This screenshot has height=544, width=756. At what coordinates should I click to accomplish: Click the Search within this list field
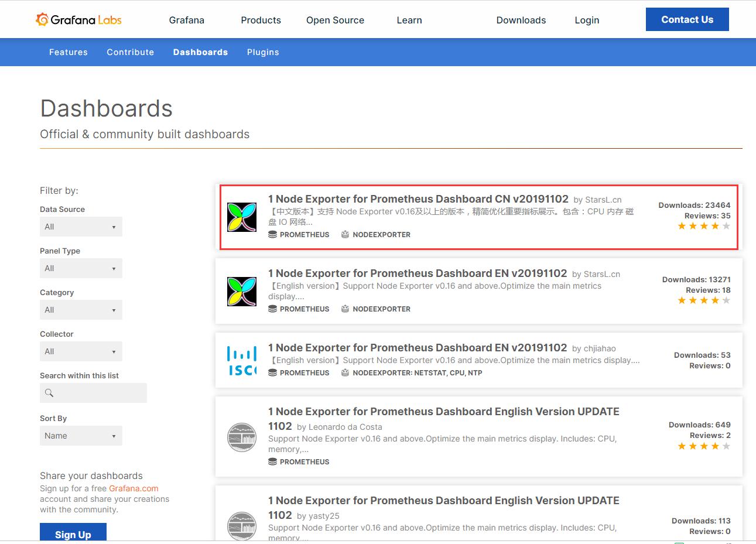(93, 393)
